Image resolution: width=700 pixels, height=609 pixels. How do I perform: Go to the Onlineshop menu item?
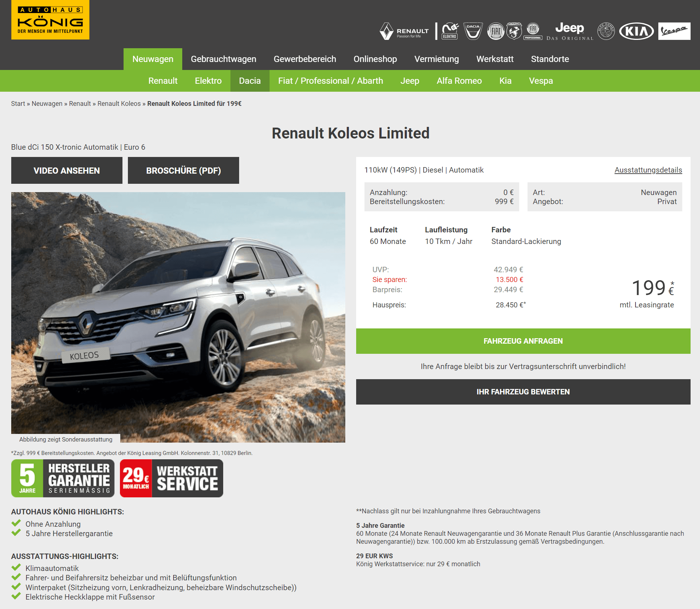click(x=375, y=59)
